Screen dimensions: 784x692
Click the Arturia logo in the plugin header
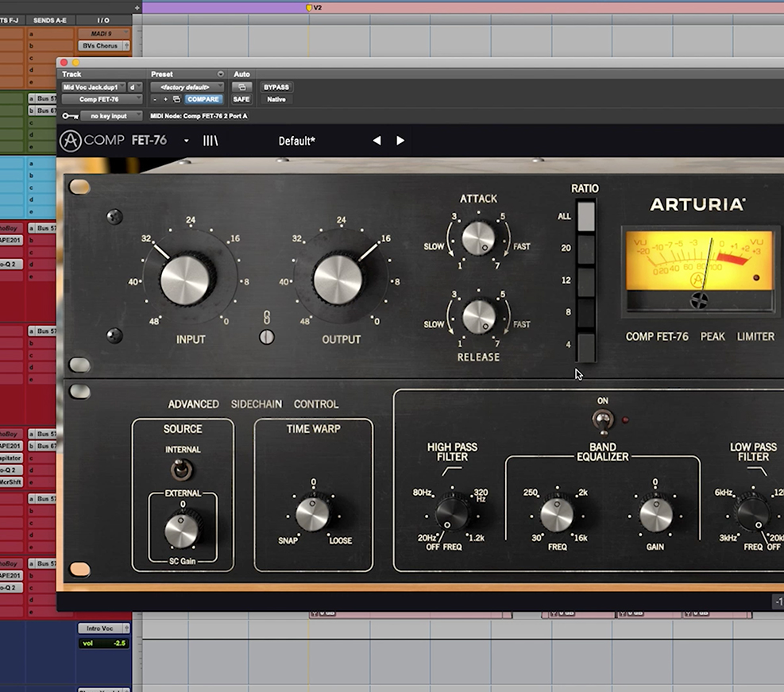click(x=70, y=141)
